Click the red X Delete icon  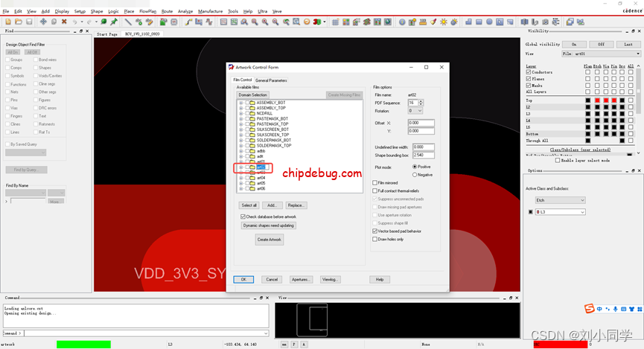pos(63,22)
